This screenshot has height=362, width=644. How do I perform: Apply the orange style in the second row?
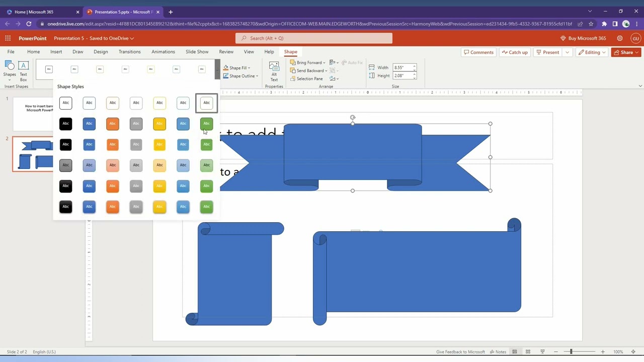point(113,124)
